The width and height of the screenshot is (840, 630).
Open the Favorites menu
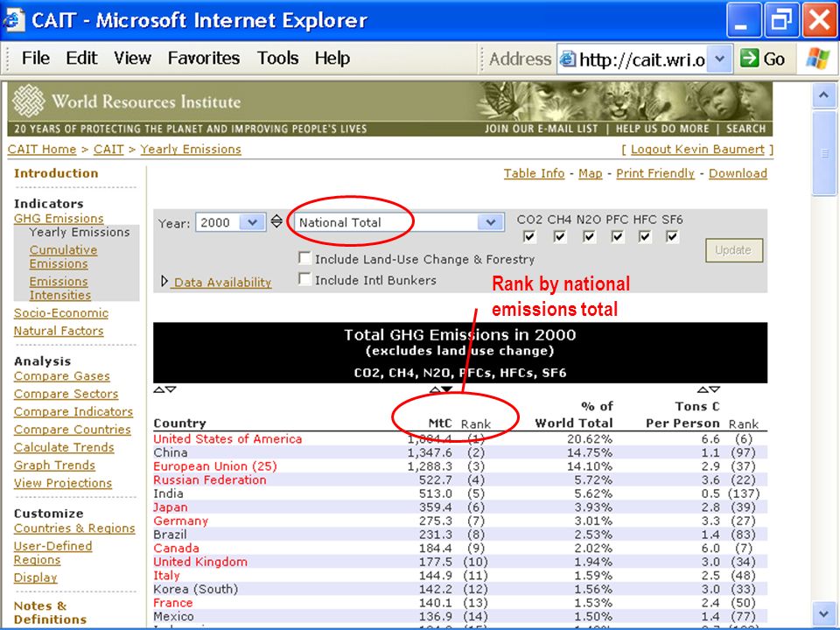(204, 58)
